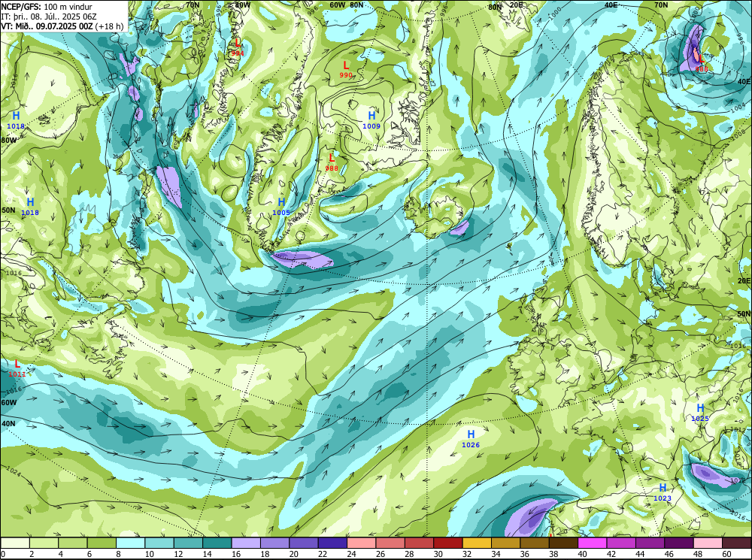Select the green swatch between 6 and 8
This screenshot has width=752, height=560.
[x=102, y=543]
